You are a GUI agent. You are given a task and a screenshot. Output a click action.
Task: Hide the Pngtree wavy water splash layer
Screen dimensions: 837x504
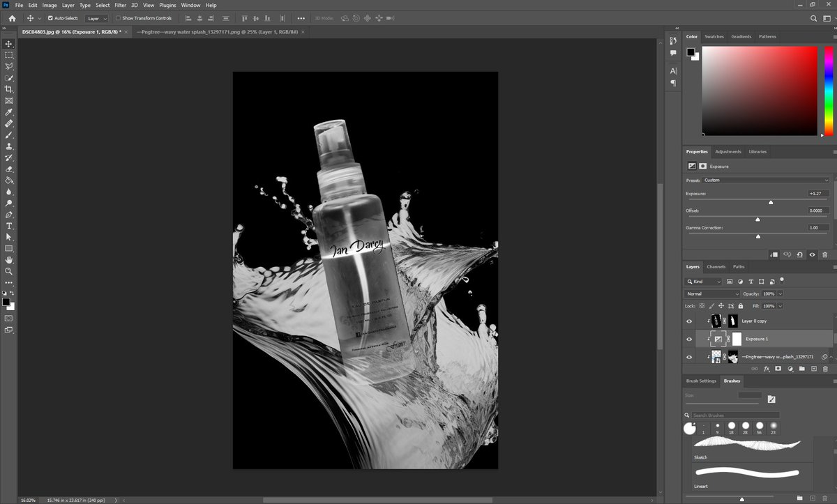(689, 356)
